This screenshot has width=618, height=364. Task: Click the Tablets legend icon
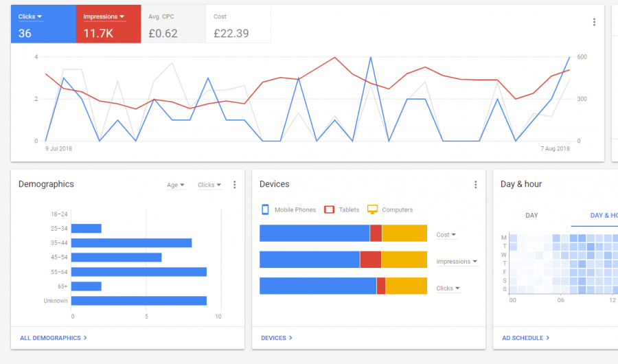point(329,209)
